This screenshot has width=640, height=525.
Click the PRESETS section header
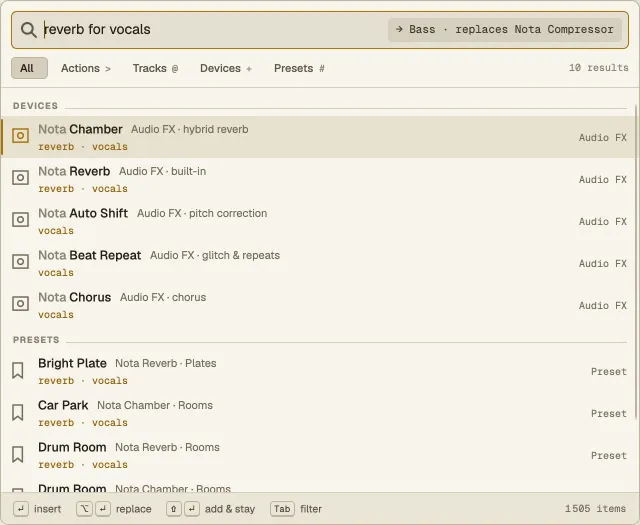point(36,340)
